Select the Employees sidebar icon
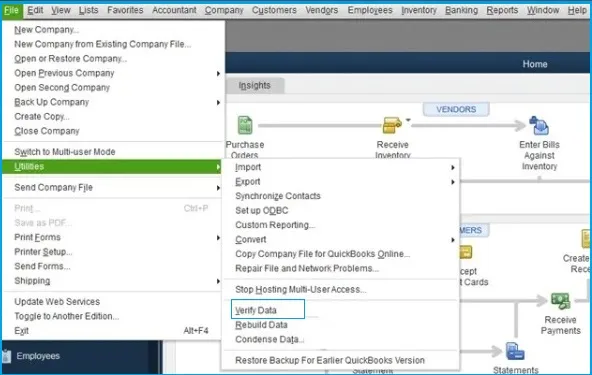 pyautogui.click(x=6, y=356)
